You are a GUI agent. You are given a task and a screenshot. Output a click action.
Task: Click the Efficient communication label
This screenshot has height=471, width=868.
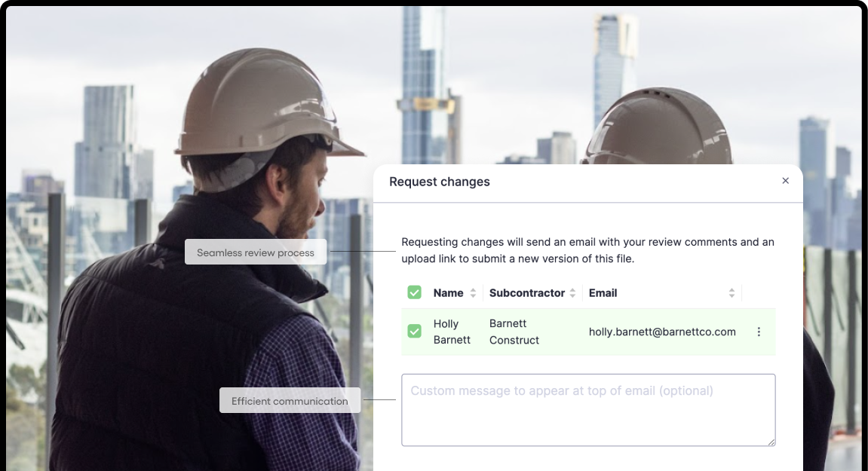[x=290, y=400]
